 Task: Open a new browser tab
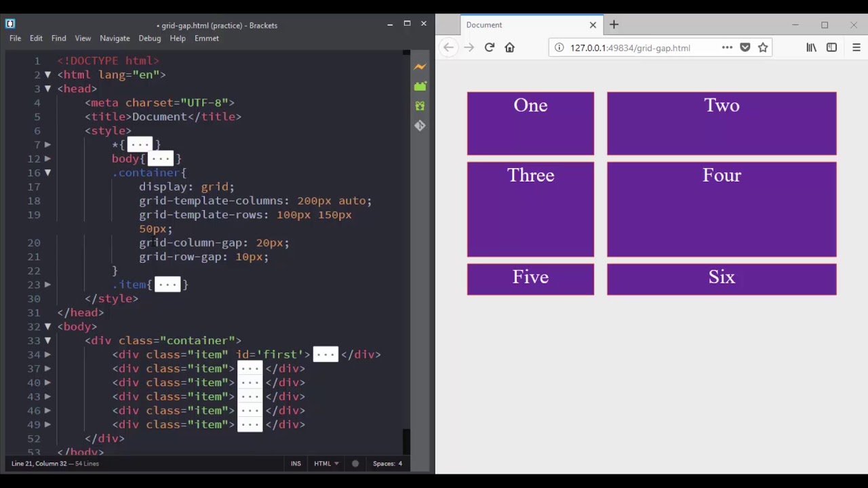[614, 24]
